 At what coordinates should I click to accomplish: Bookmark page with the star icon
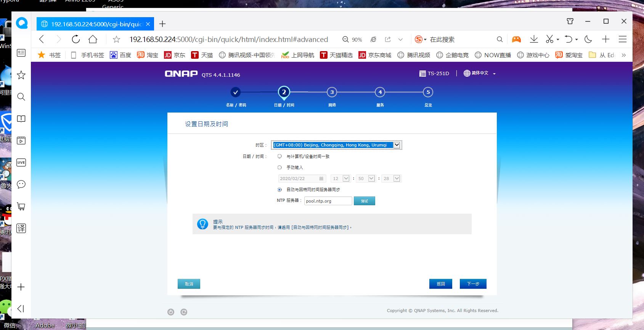pos(117,39)
